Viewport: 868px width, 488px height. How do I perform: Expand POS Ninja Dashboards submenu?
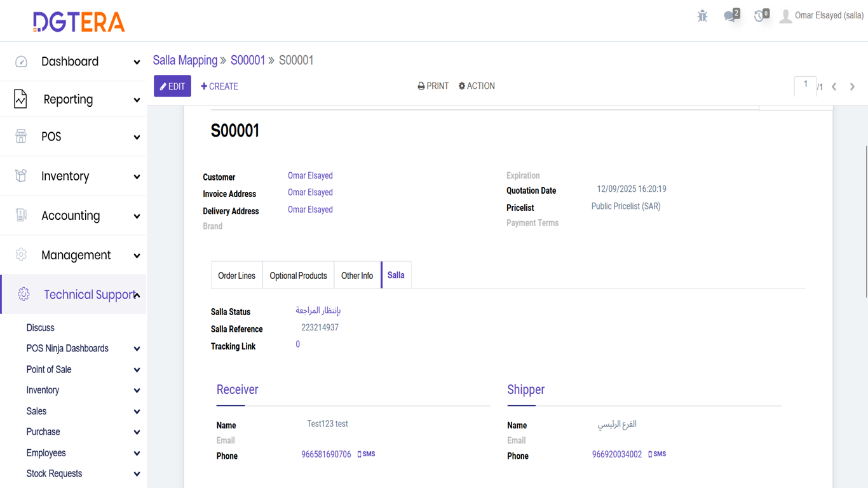point(137,349)
